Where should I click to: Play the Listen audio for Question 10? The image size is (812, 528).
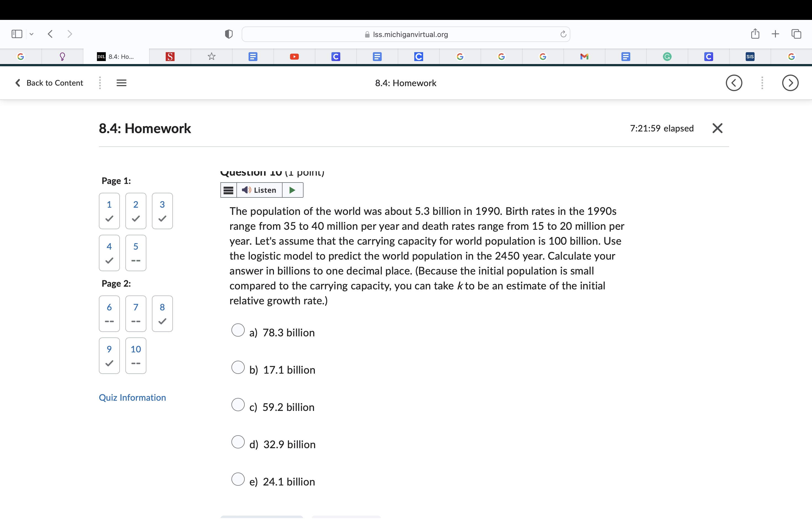pyautogui.click(x=292, y=190)
